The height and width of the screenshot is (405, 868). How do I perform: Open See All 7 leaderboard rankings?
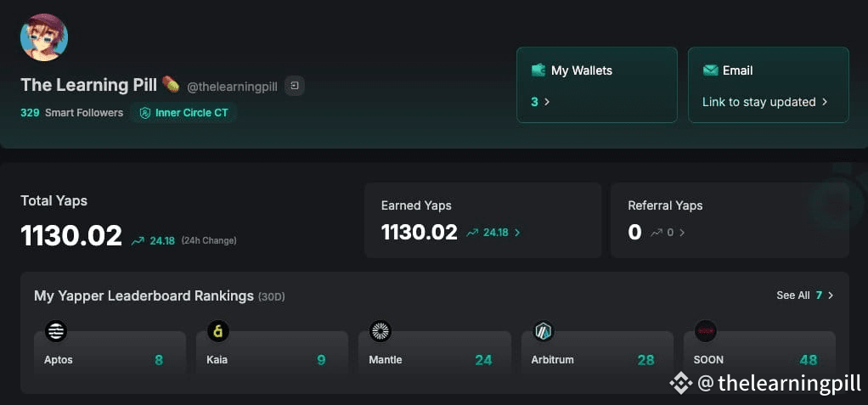click(x=805, y=295)
